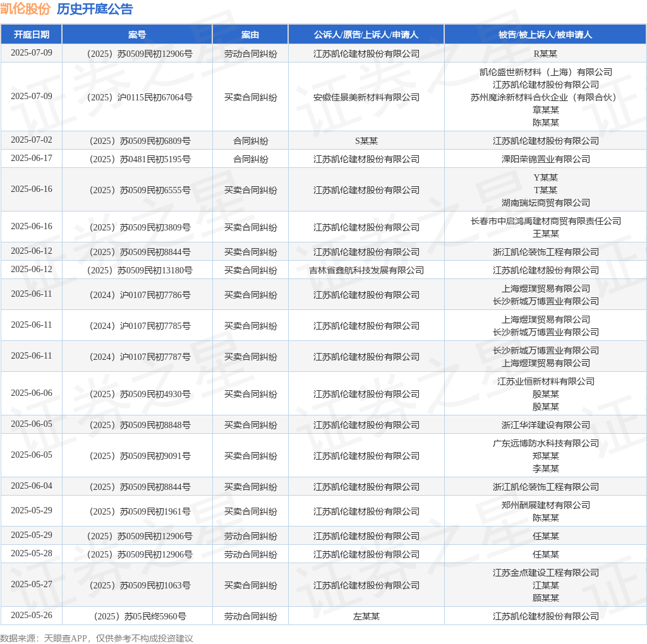This screenshot has width=647, height=644.
Task: Click the date 2025-07-02
Action: pos(32,140)
